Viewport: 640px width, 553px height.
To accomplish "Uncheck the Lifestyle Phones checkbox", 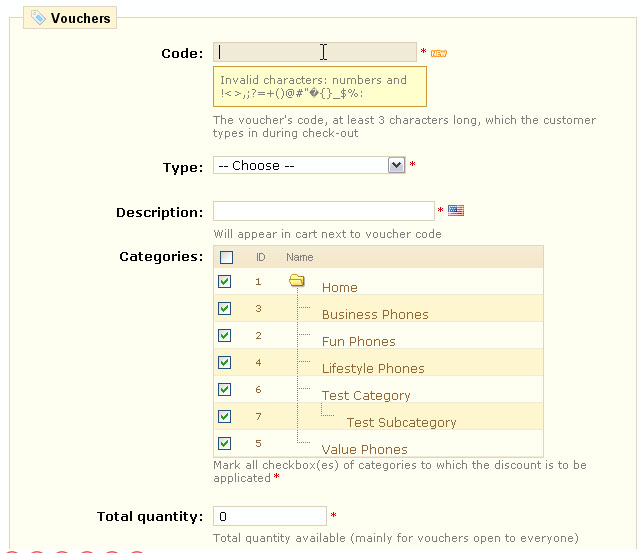I will (225, 363).
